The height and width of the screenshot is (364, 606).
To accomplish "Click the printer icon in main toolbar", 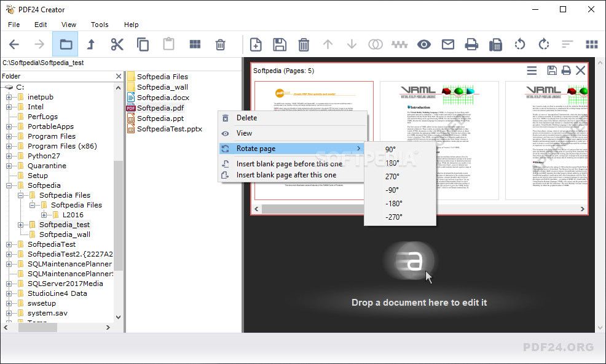I will [x=471, y=45].
